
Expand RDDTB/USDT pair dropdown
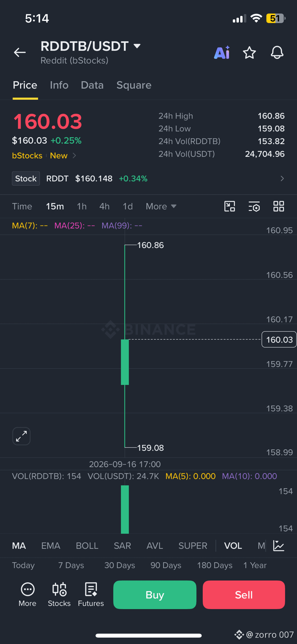click(x=137, y=46)
